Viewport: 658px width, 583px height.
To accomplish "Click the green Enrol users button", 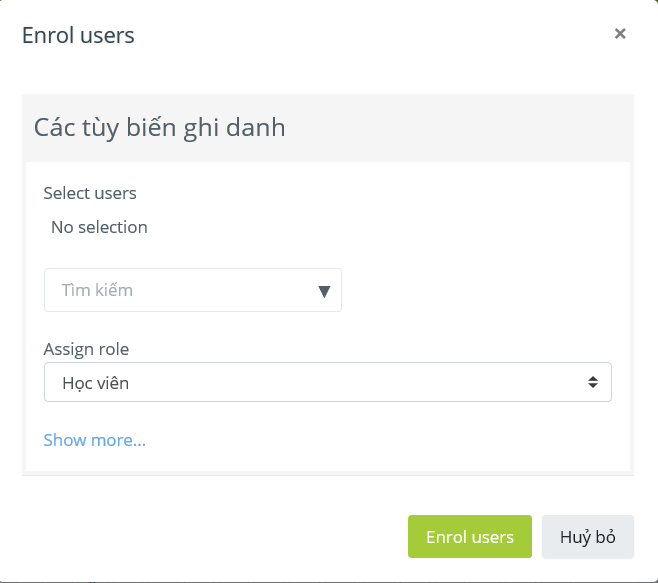I will point(470,536).
